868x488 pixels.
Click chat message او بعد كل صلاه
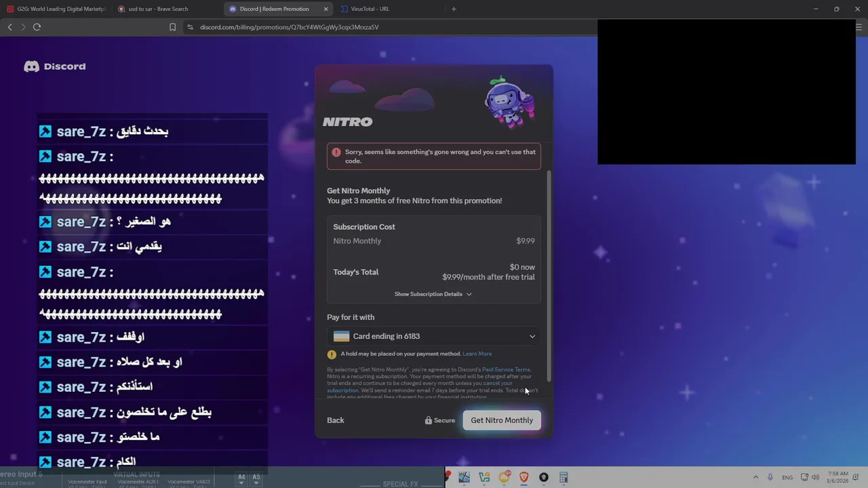click(149, 362)
